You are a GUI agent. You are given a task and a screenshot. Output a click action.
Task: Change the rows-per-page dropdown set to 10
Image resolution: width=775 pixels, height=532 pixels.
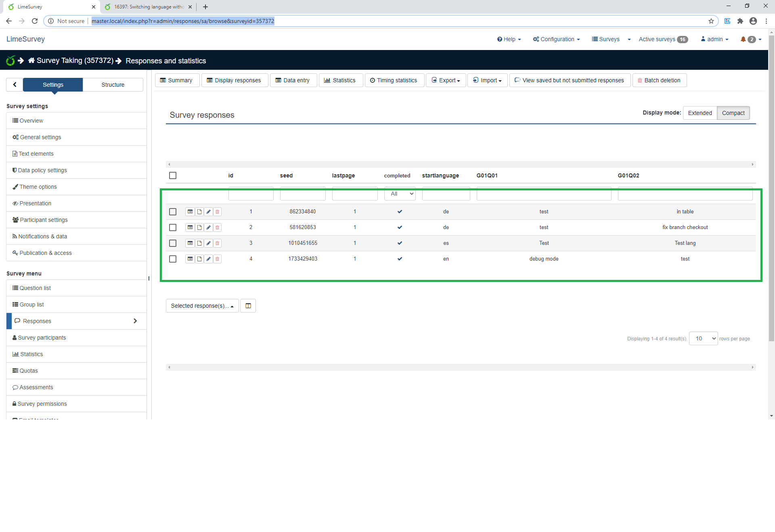(x=703, y=338)
